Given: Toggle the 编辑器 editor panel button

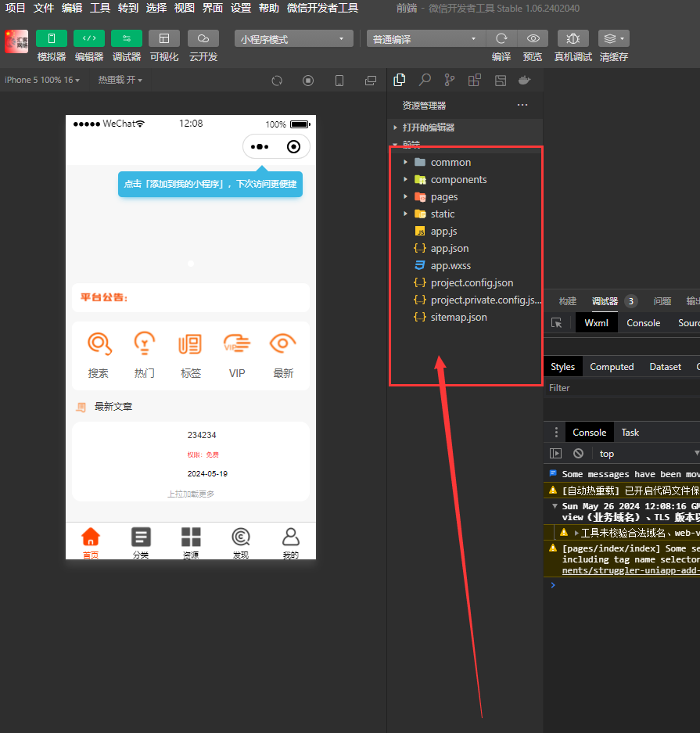Looking at the screenshot, I should coord(89,38).
